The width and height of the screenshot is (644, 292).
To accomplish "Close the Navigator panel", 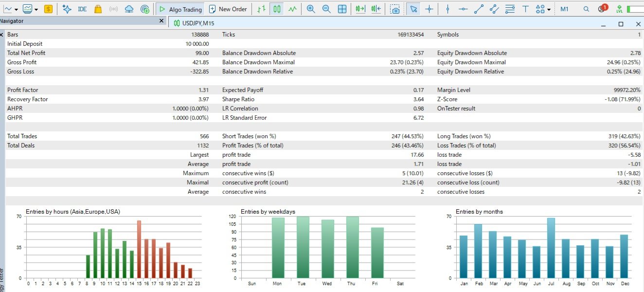I will click(x=162, y=21).
